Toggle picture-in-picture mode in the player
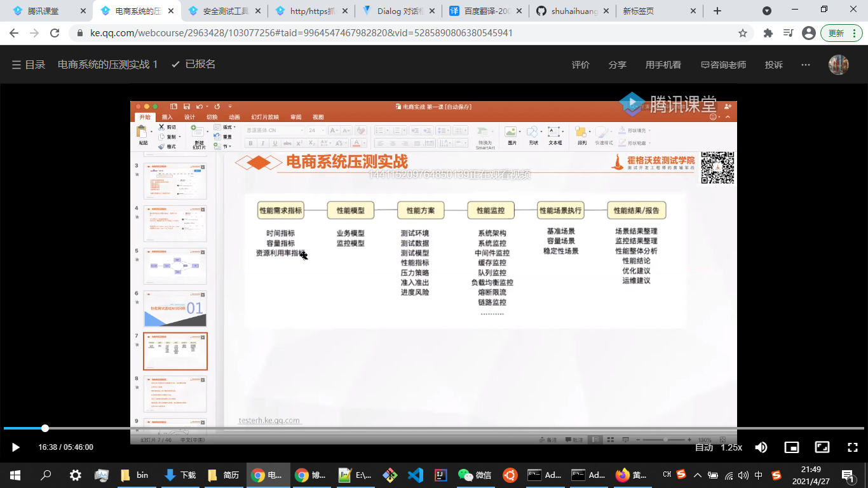868x488 pixels. (x=791, y=447)
